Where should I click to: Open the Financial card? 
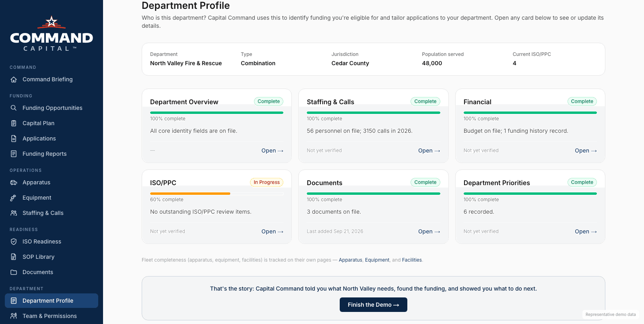point(586,151)
